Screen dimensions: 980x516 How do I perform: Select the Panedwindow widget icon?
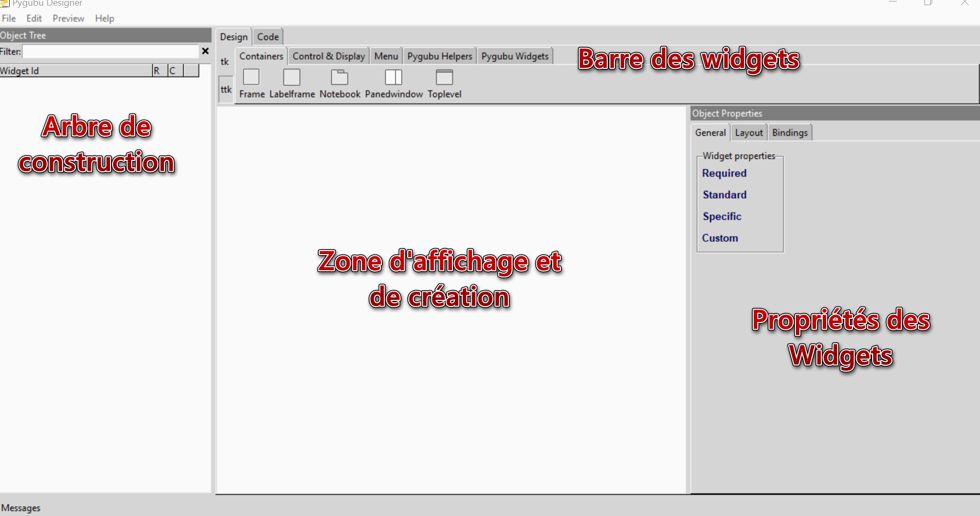click(393, 77)
